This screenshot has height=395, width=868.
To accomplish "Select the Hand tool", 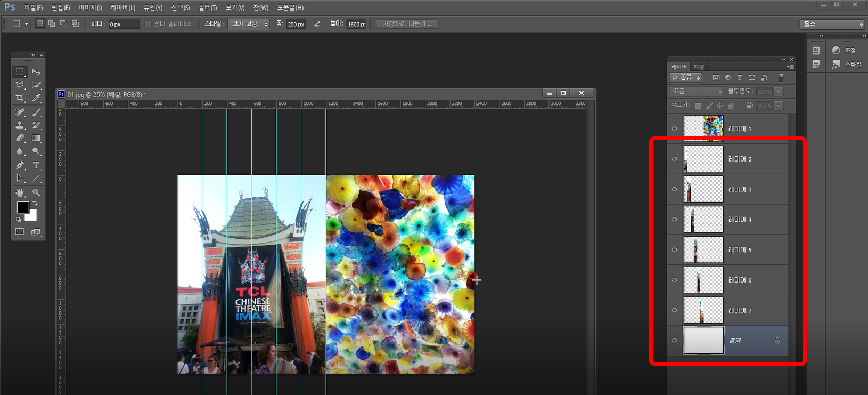I will pos(20,192).
